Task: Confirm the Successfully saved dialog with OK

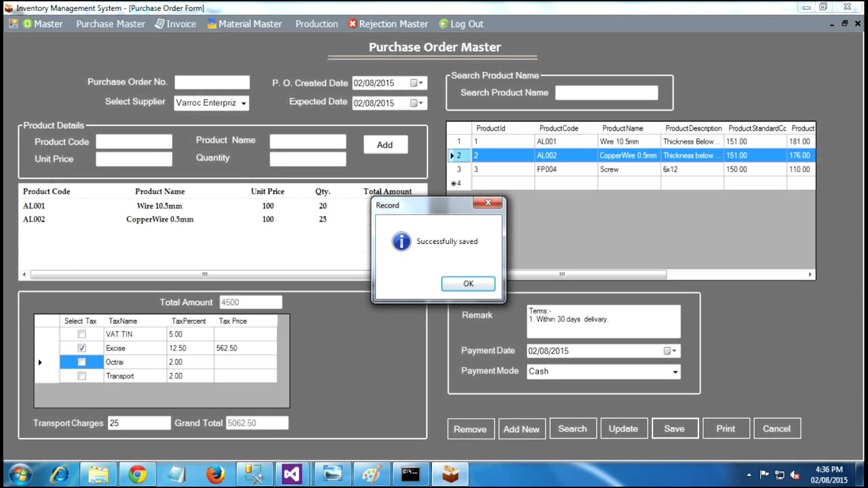Action: coord(469,284)
